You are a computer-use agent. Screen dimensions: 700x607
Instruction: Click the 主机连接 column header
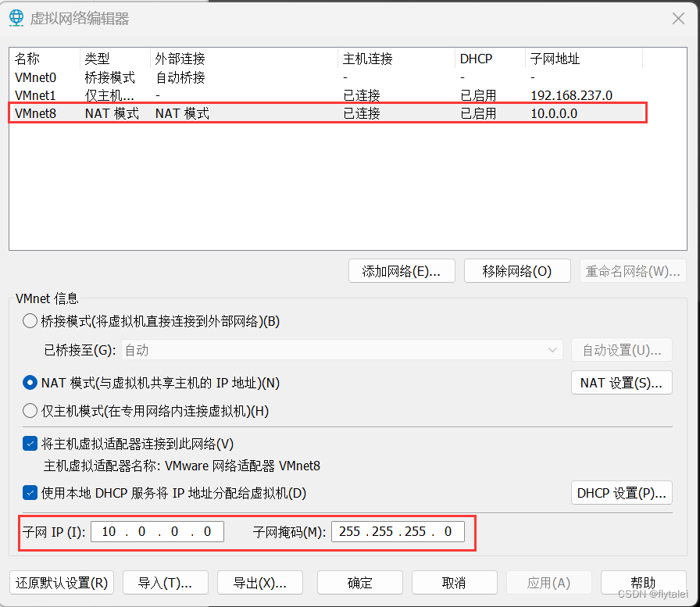tap(396, 59)
